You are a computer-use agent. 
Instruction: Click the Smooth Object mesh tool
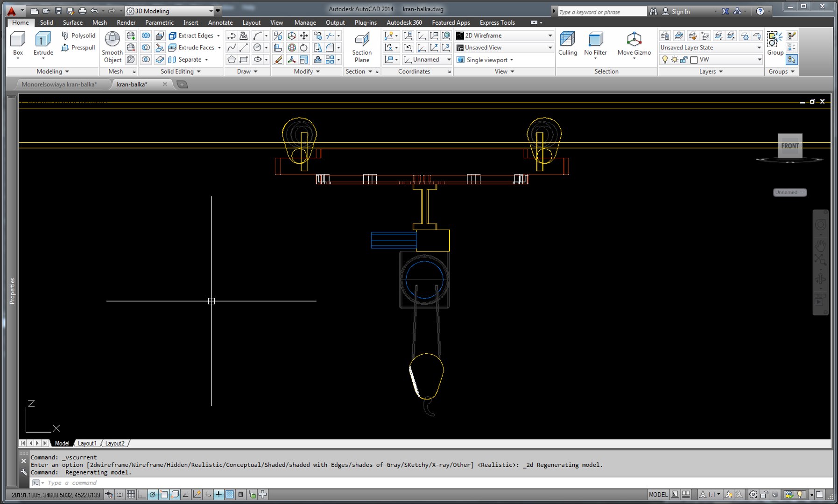click(113, 47)
